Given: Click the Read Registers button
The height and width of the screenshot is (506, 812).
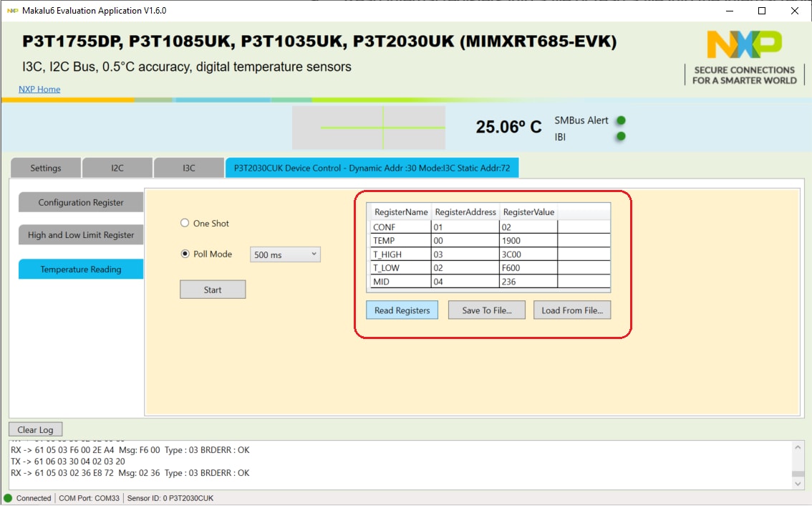Looking at the screenshot, I should (402, 310).
